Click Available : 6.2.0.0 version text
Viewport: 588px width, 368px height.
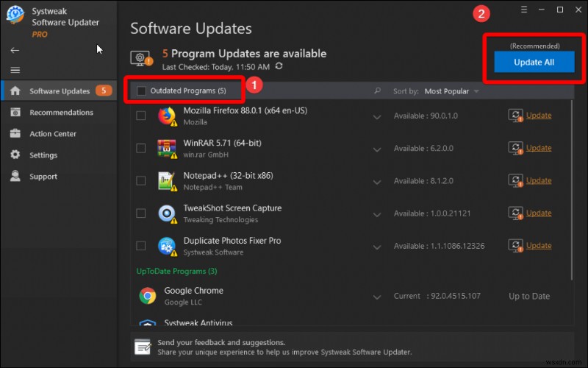pos(423,149)
